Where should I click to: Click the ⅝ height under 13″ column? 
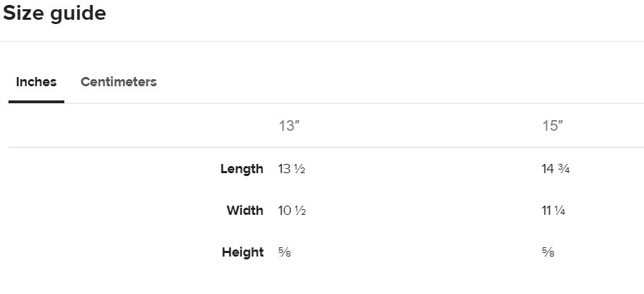284,252
